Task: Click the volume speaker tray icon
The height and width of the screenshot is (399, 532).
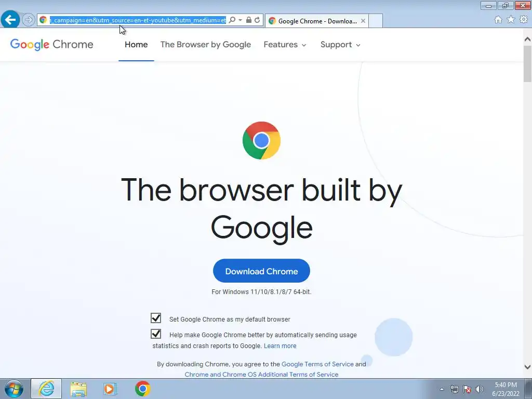Action: coord(480,389)
